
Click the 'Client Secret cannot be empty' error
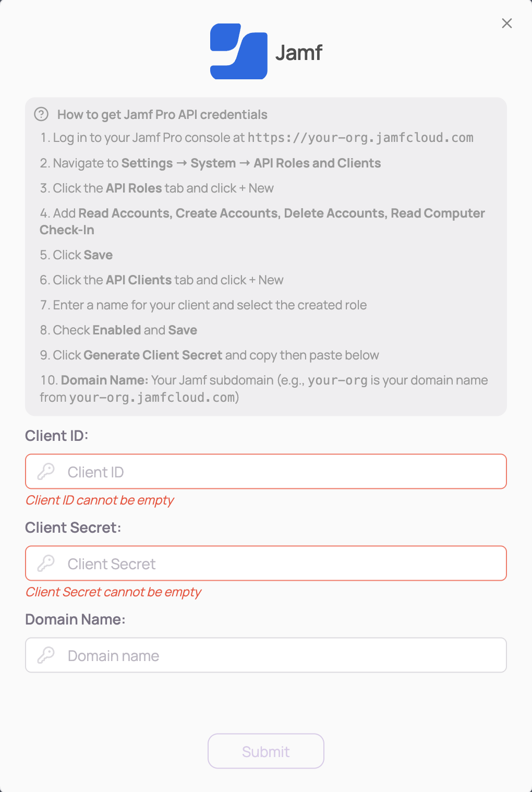[x=113, y=592]
